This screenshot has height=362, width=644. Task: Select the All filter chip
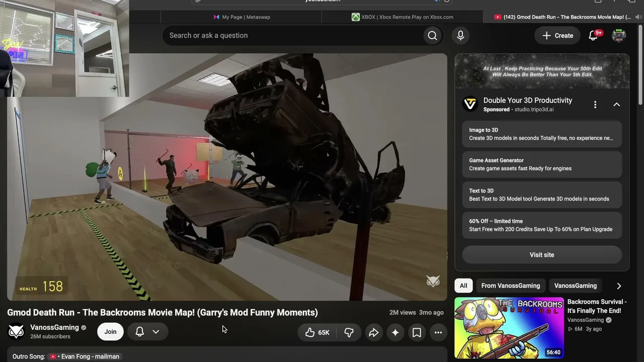click(463, 286)
